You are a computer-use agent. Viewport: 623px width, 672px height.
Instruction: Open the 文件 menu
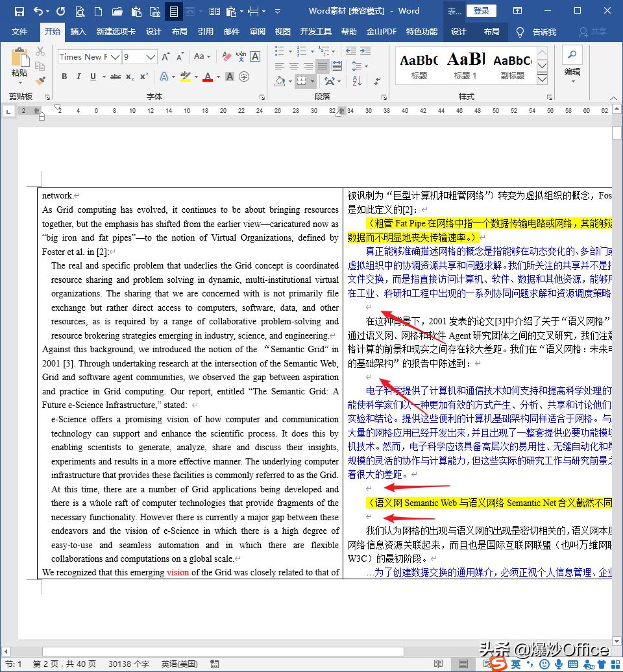[x=19, y=31]
